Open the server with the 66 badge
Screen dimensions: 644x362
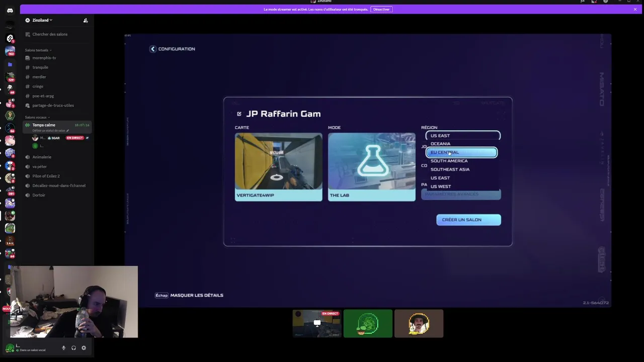pyautogui.click(x=10, y=128)
